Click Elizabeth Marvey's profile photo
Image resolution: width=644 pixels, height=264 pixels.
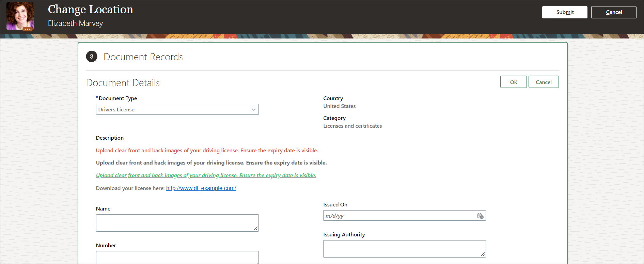click(x=20, y=16)
